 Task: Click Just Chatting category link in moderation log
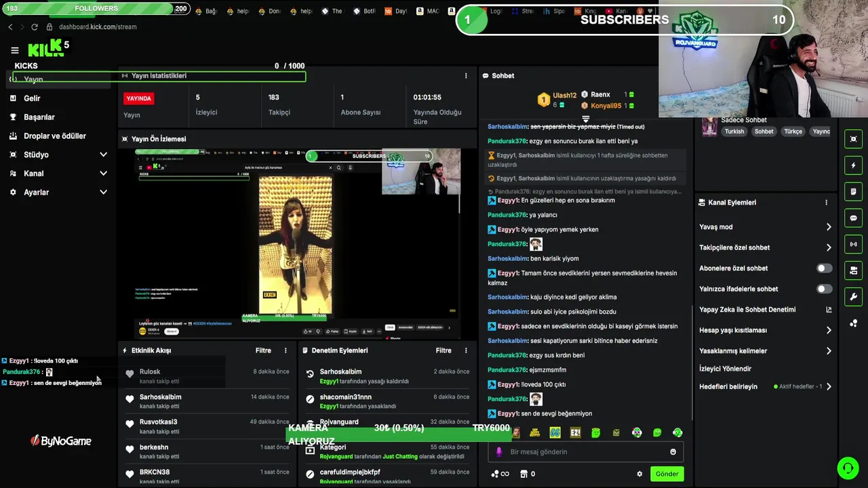pyautogui.click(x=400, y=457)
